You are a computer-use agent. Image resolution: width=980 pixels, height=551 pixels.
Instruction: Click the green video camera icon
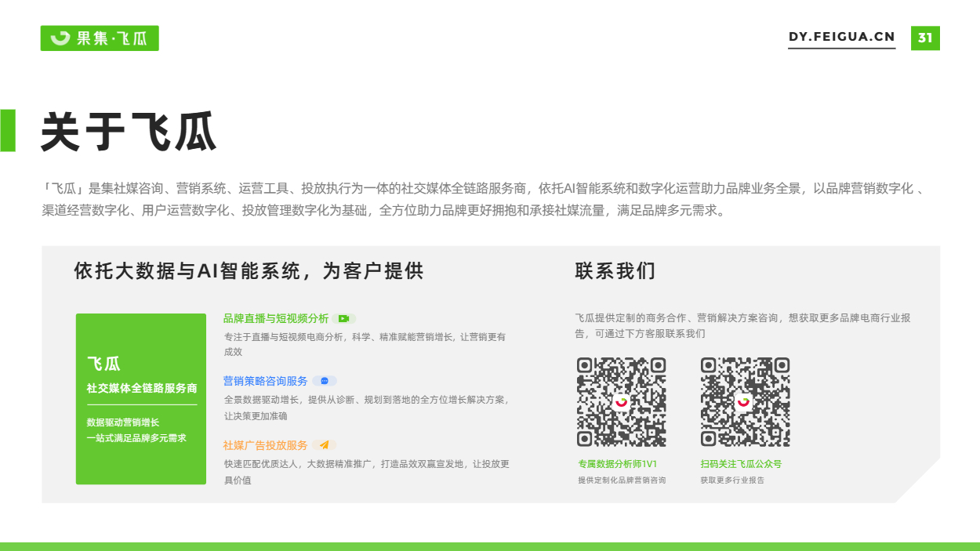(343, 318)
